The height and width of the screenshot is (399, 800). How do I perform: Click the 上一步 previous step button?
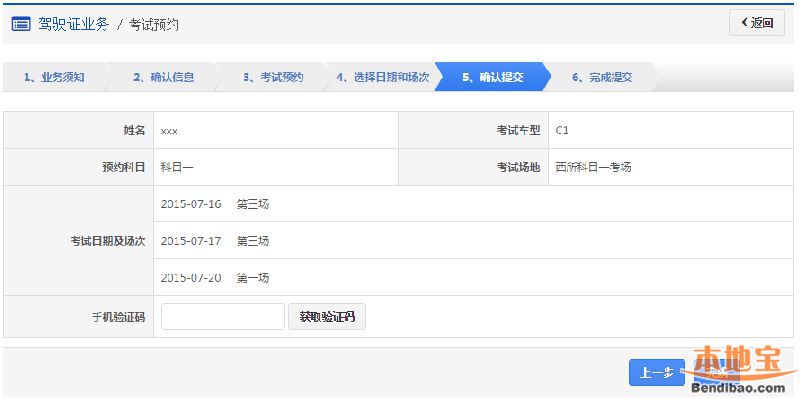[x=657, y=372]
